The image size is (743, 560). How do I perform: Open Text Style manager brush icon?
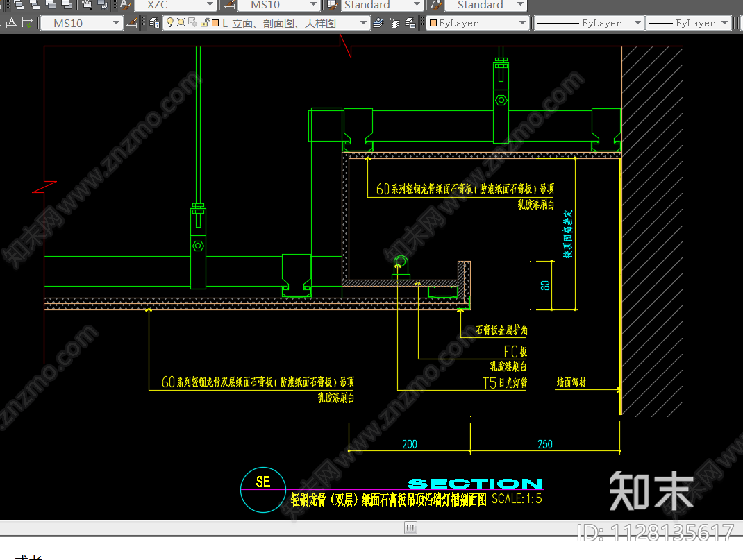[x=126, y=5]
